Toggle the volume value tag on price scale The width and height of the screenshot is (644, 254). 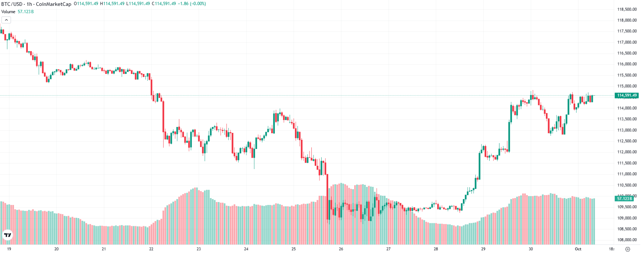624,199
